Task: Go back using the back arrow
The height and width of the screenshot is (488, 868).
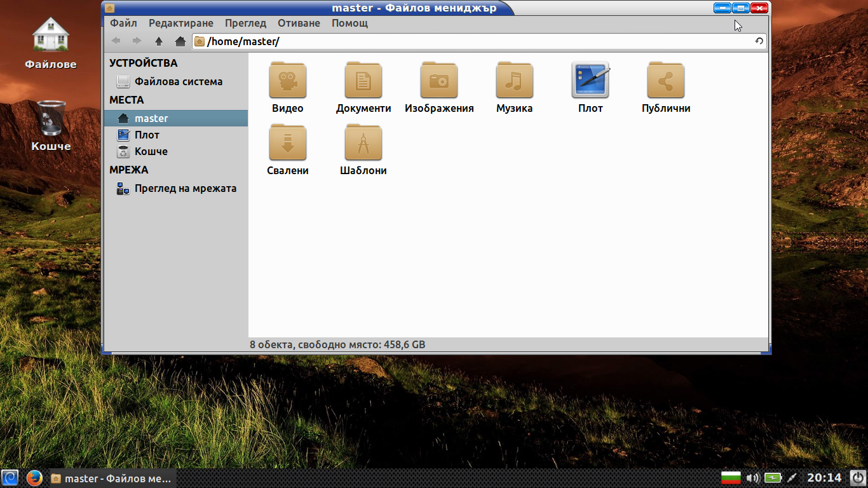Action: coord(116,41)
